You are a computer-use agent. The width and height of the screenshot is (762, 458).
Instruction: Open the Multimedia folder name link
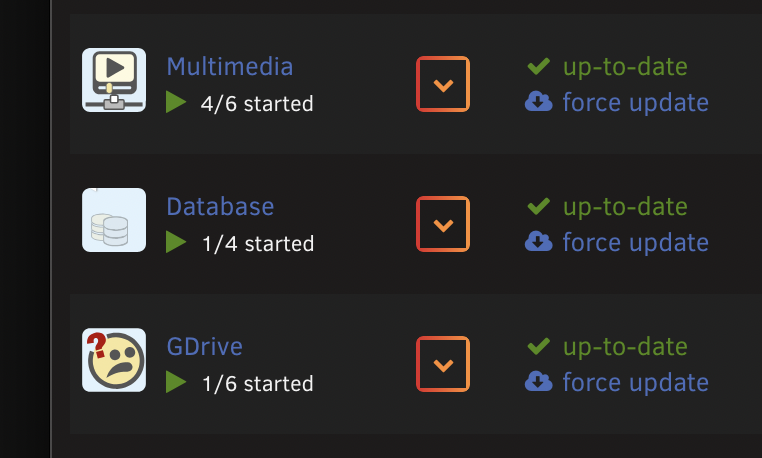pyautogui.click(x=230, y=67)
